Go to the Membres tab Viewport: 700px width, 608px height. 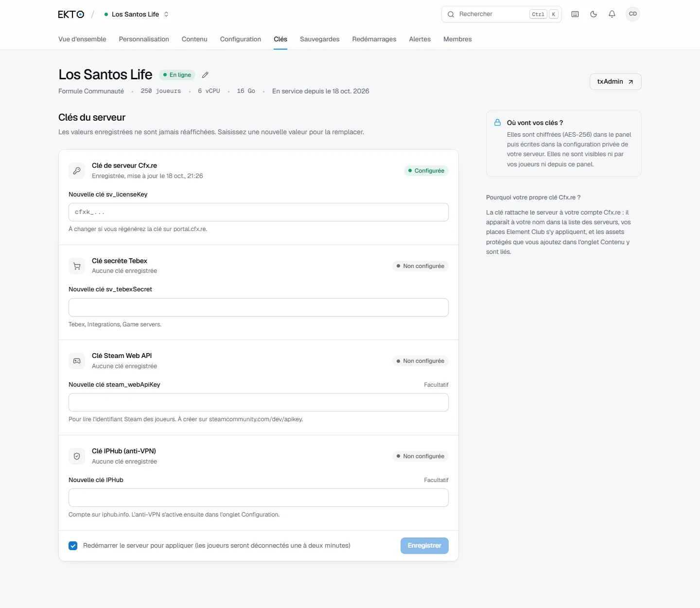click(457, 39)
